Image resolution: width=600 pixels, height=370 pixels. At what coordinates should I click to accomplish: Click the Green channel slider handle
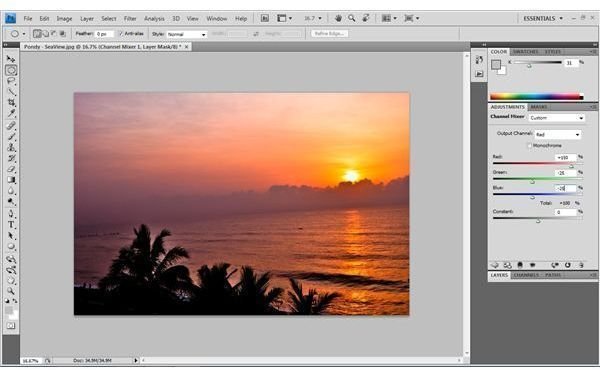[x=532, y=181]
